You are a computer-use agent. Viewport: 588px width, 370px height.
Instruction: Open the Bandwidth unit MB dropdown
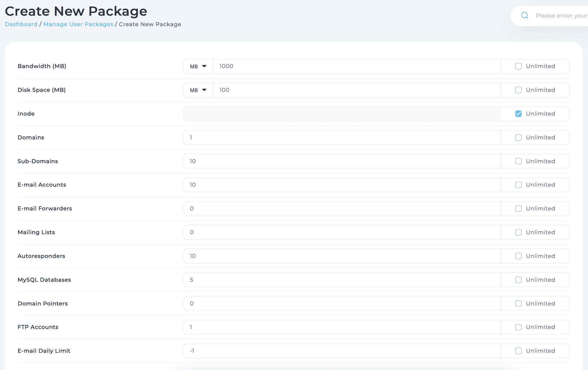click(x=198, y=66)
